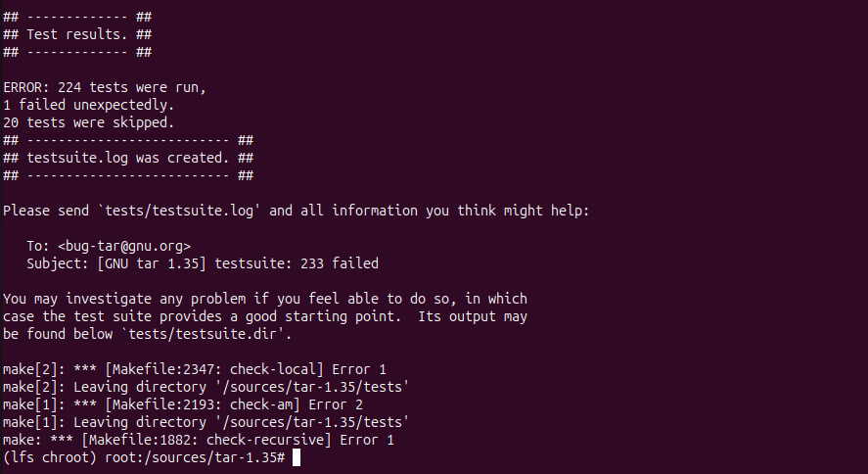Click the terminal cursor block after the prompt
This screenshot has width=868, height=474.
click(296, 457)
